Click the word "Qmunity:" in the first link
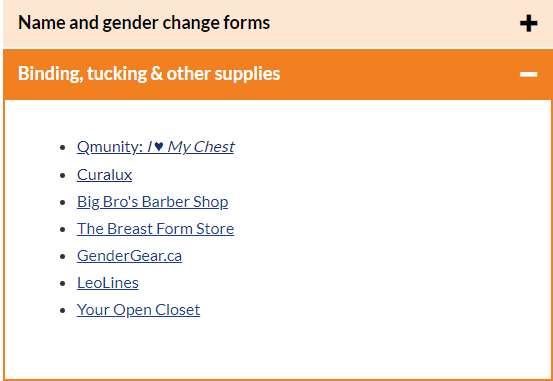The image size is (553, 381). (x=110, y=147)
